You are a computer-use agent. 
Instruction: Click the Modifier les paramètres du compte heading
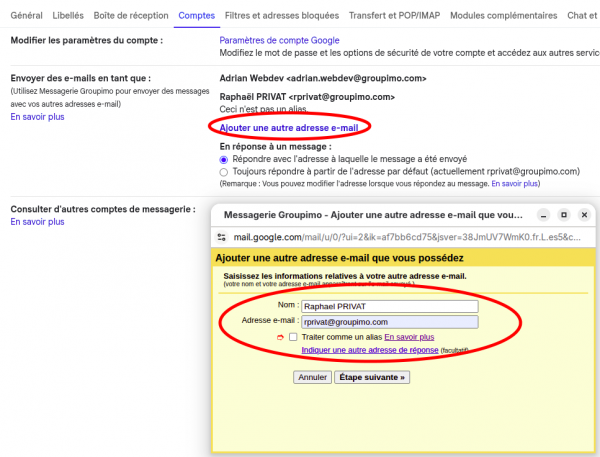point(87,40)
